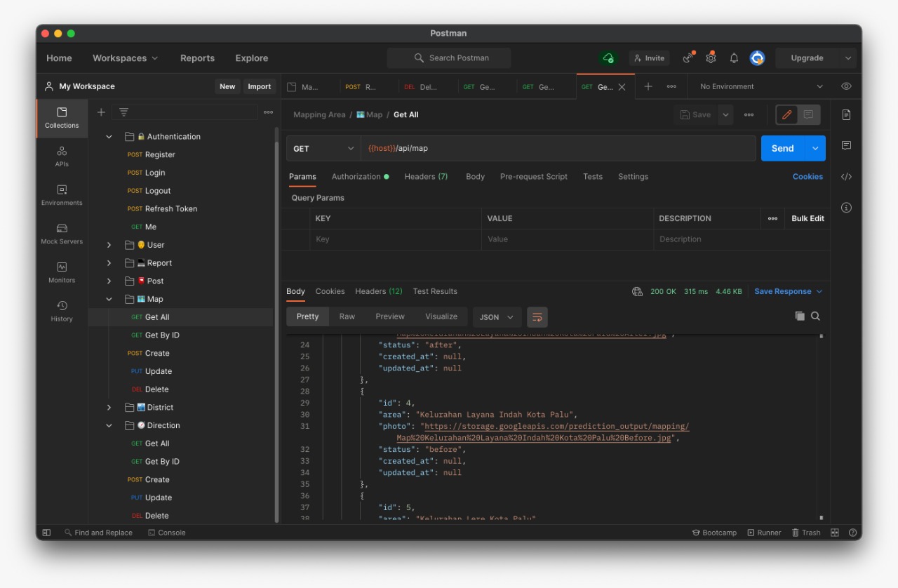This screenshot has width=898, height=588.
Task: Collapse the Direction folder
Action: pyautogui.click(x=109, y=425)
